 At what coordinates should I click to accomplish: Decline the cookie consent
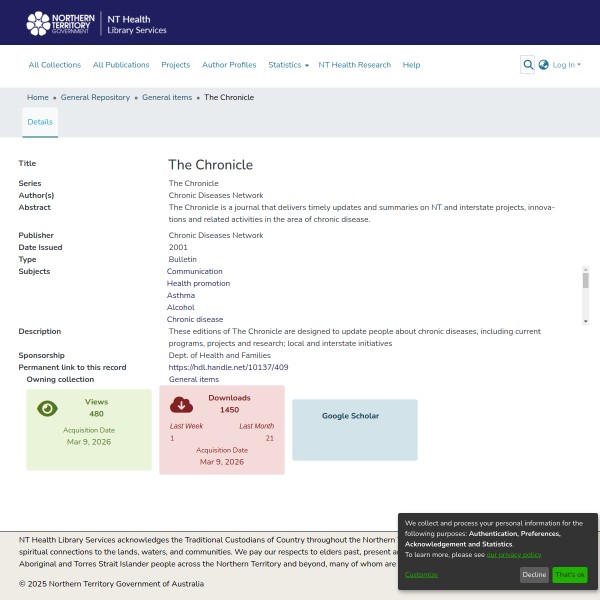pos(534,575)
